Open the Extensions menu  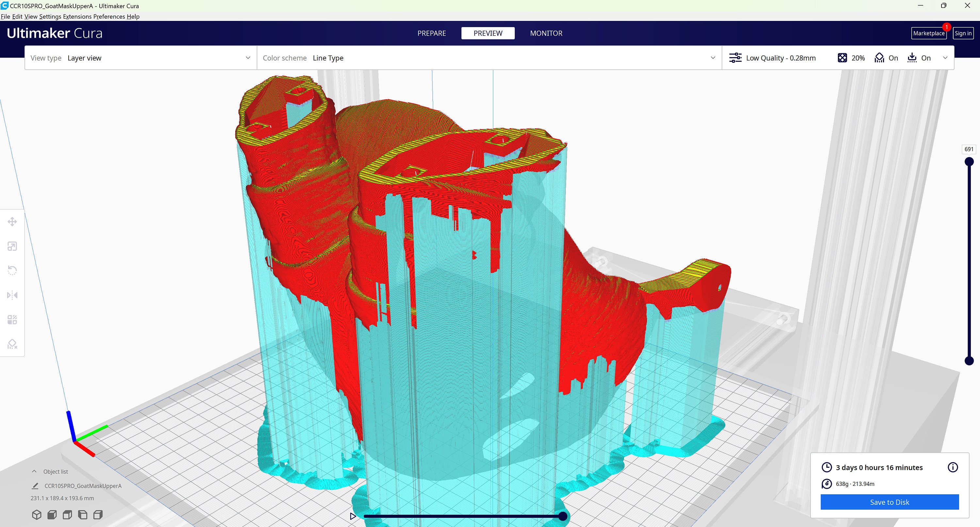click(x=77, y=16)
